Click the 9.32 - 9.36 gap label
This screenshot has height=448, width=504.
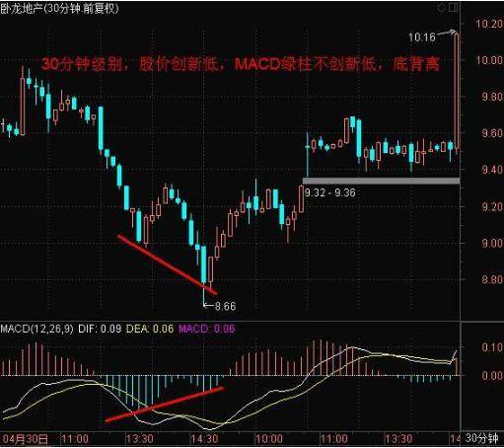click(x=330, y=192)
